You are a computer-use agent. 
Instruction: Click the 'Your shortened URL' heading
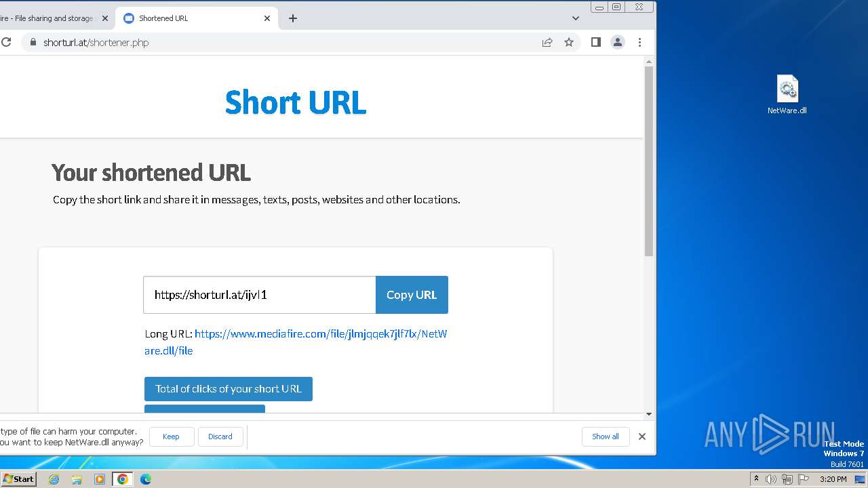151,173
